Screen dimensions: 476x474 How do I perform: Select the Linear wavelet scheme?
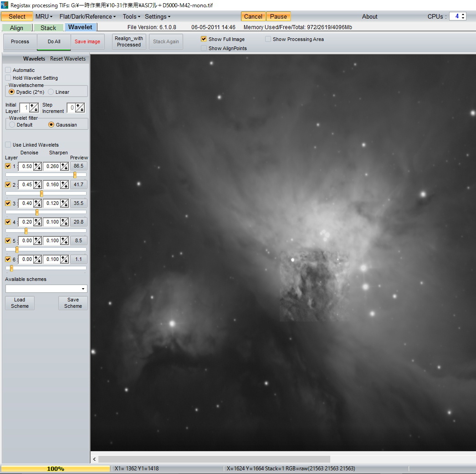coord(51,92)
